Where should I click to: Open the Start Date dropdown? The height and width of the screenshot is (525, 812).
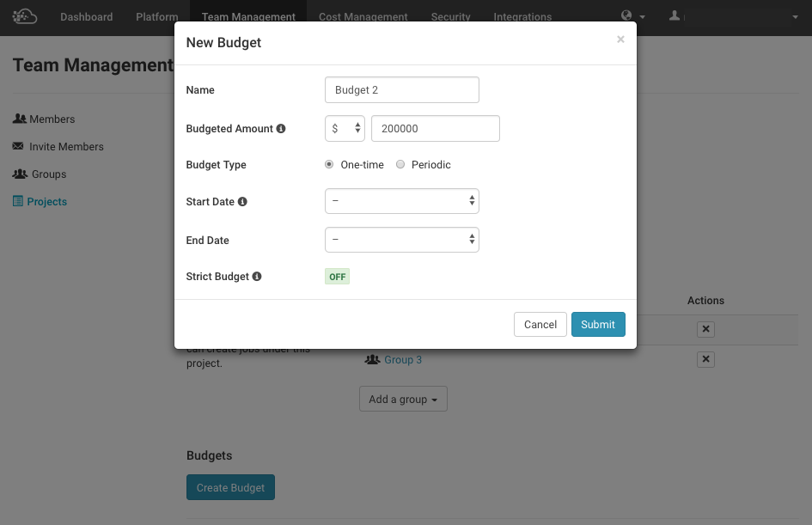[x=401, y=201]
